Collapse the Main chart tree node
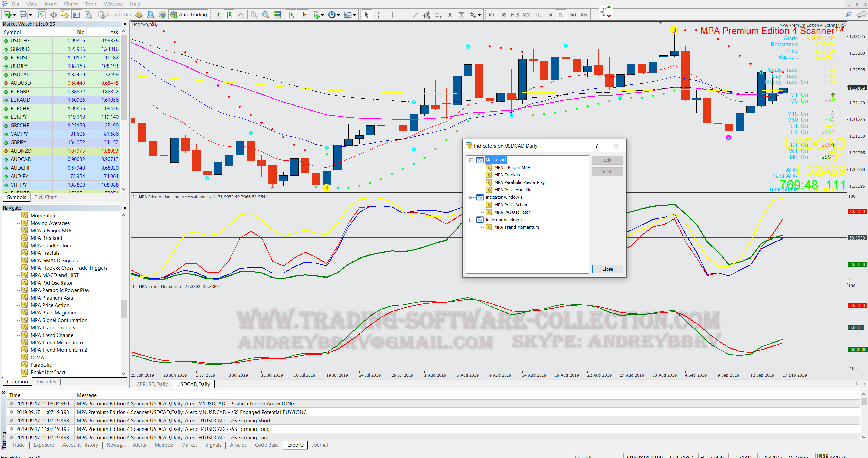The image size is (868, 458). coord(471,160)
